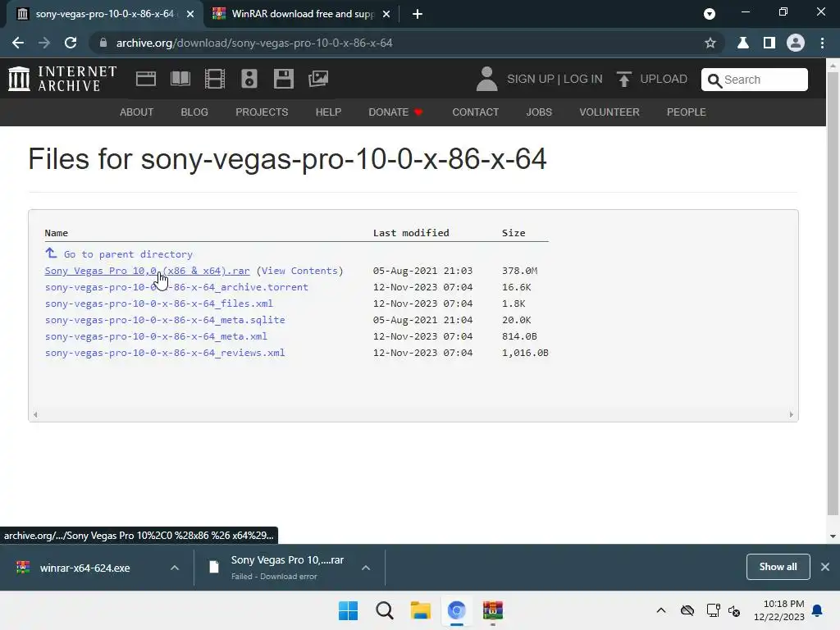Open the BLOG menu item

[x=194, y=112]
